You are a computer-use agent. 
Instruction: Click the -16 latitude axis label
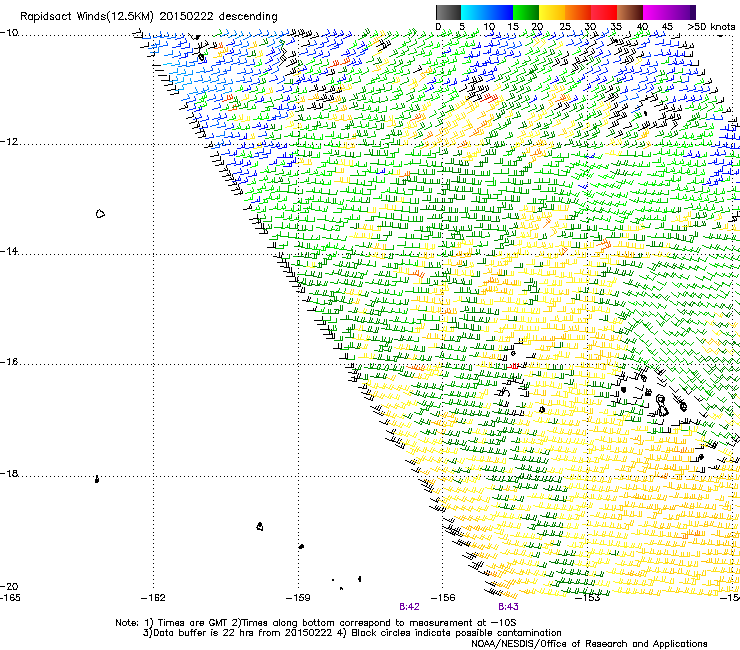coord(9,362)
